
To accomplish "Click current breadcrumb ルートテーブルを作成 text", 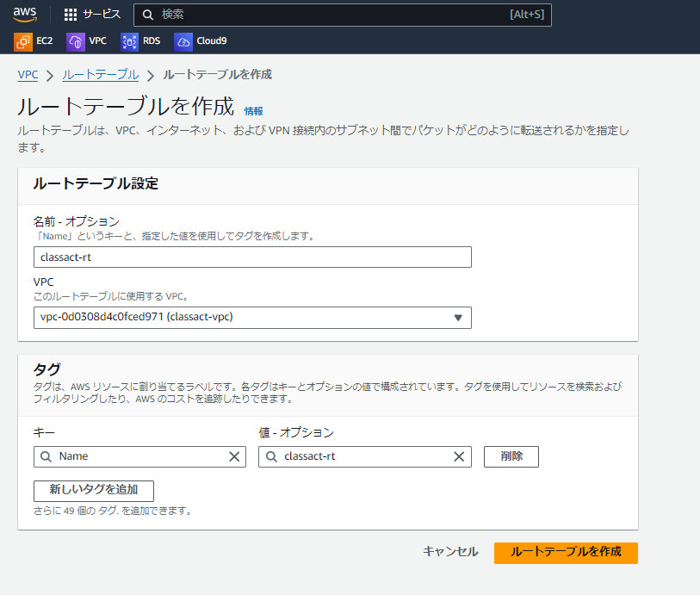I will pyautogui.click(x=217, y=75).
